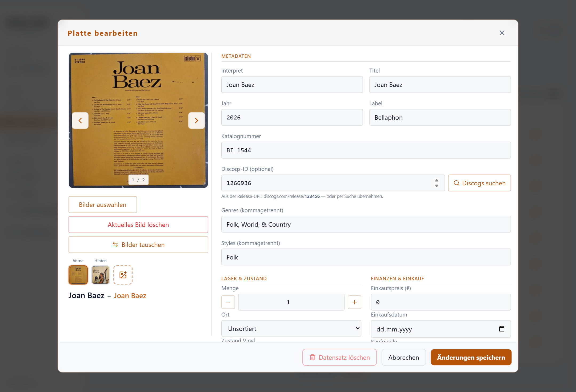The width and height of the screenshot is (576, 392).
Task: Search Discogs with Discogs suchen
Action: point(479,183)
